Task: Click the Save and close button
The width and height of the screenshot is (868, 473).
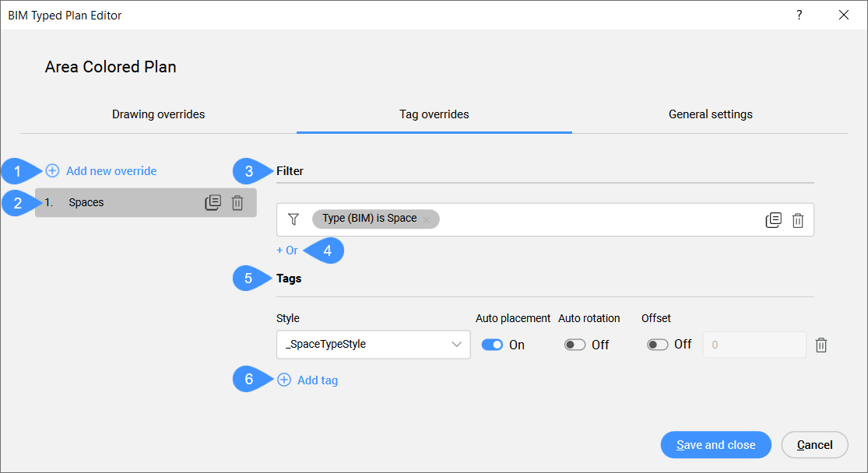Action: click(x=715, y=445)
